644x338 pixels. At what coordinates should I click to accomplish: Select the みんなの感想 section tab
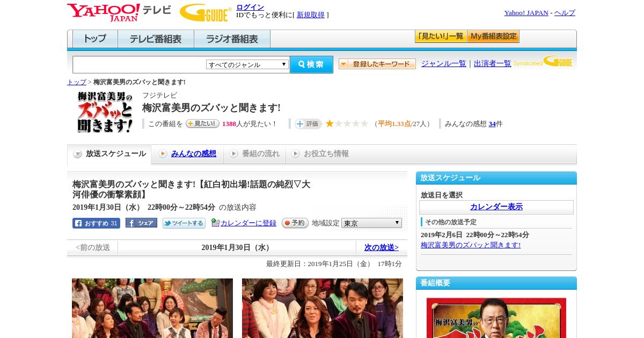click(187, 154)
